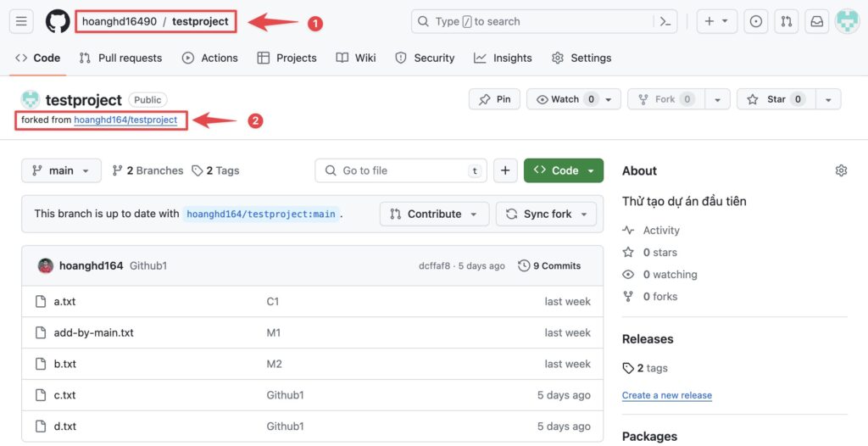Expand the Star lists dropdown arrow
Viewport: 868px width, 446px height.
coord(828,99)
